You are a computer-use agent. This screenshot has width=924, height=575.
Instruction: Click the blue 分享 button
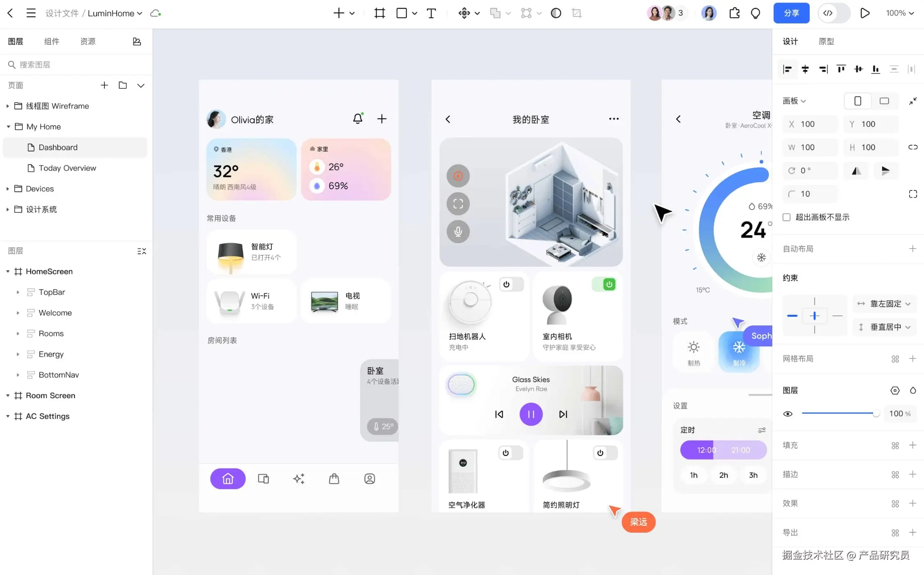(x=791, y=13)
